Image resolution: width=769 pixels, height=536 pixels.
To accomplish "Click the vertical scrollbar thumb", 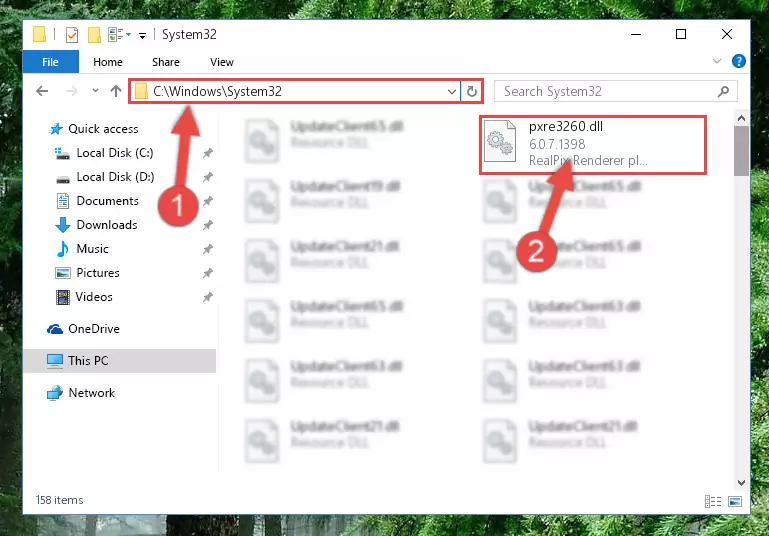I will 741,151.
